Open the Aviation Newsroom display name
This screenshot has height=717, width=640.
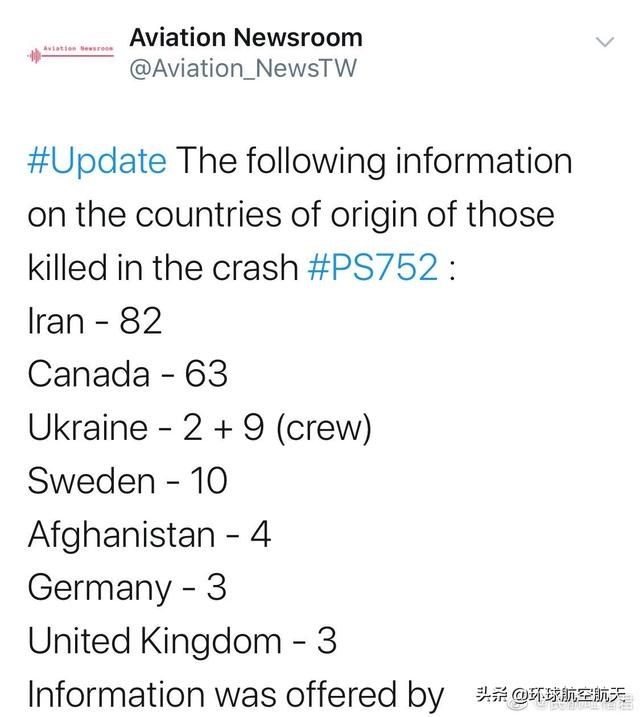click(x=246, y=38)
